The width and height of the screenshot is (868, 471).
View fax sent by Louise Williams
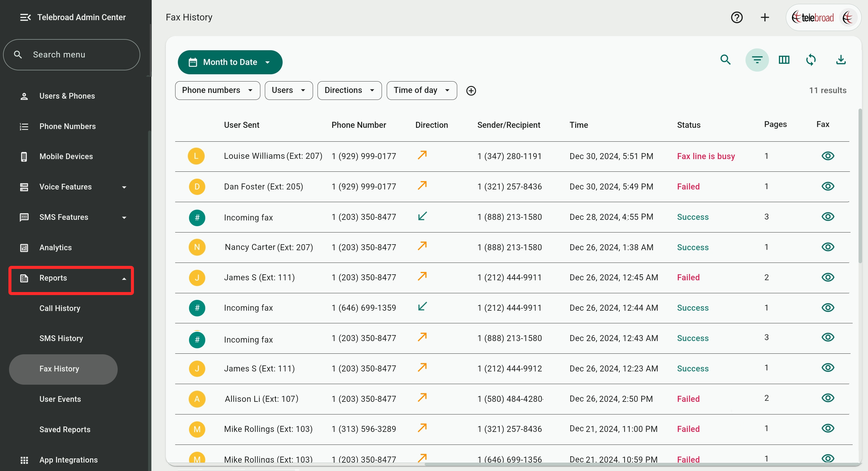click(x=828, y=156)
